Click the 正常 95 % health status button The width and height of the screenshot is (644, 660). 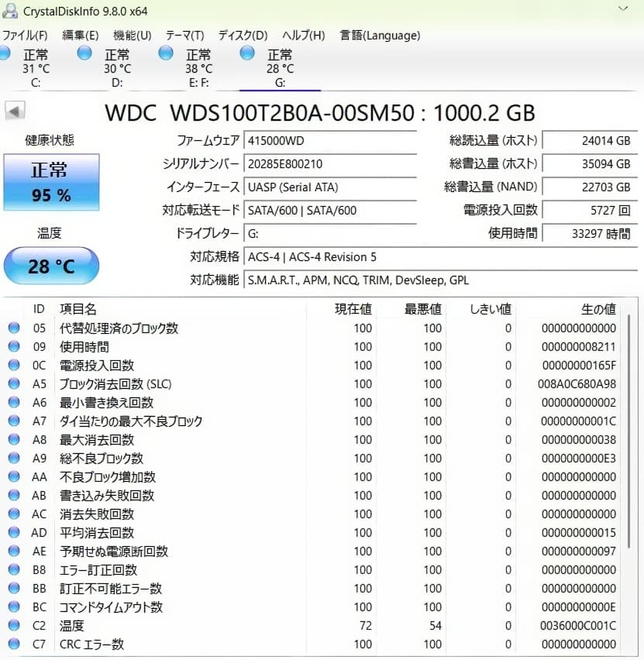pyautogui.click(x=51, y=182)
